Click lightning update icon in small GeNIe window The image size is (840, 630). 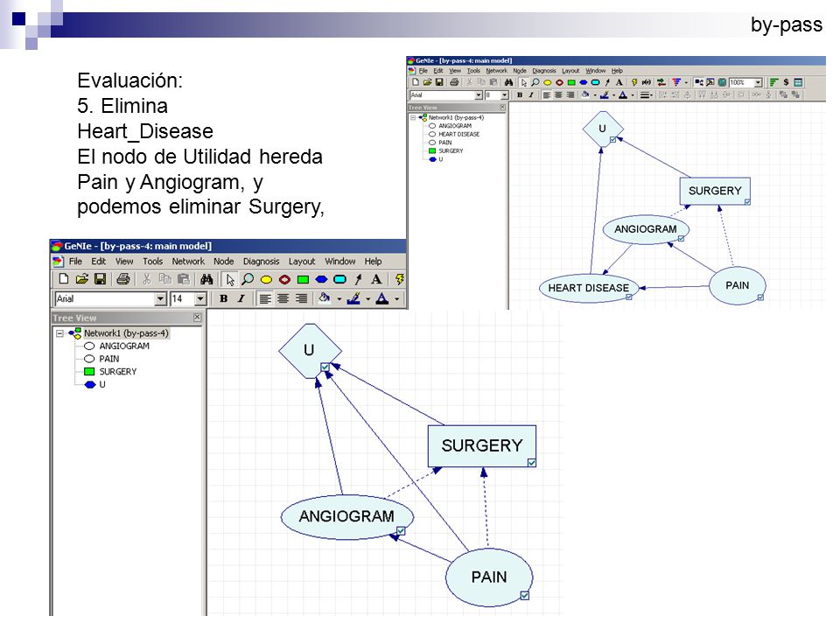click(x=634, y=82)
